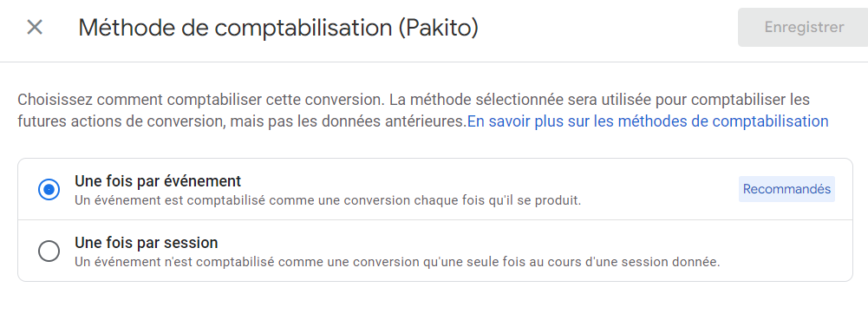Click the description under Une fois par événement
868x320 pixels.
(328, 200)
